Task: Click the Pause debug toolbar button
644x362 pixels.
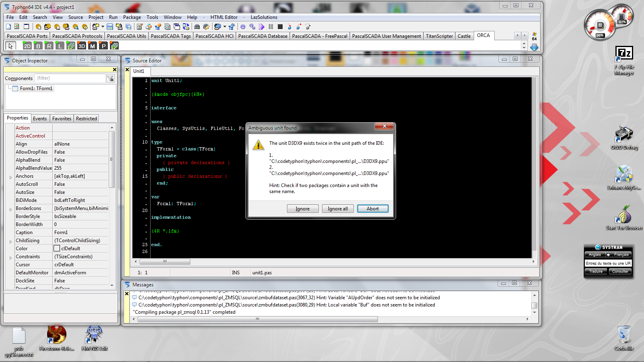Action: 271,27
